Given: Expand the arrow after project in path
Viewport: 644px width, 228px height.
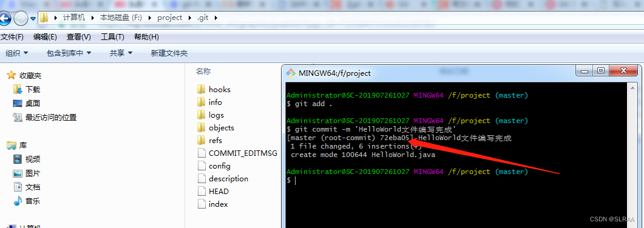Looking at the screenshot, I should pos(189,18).
